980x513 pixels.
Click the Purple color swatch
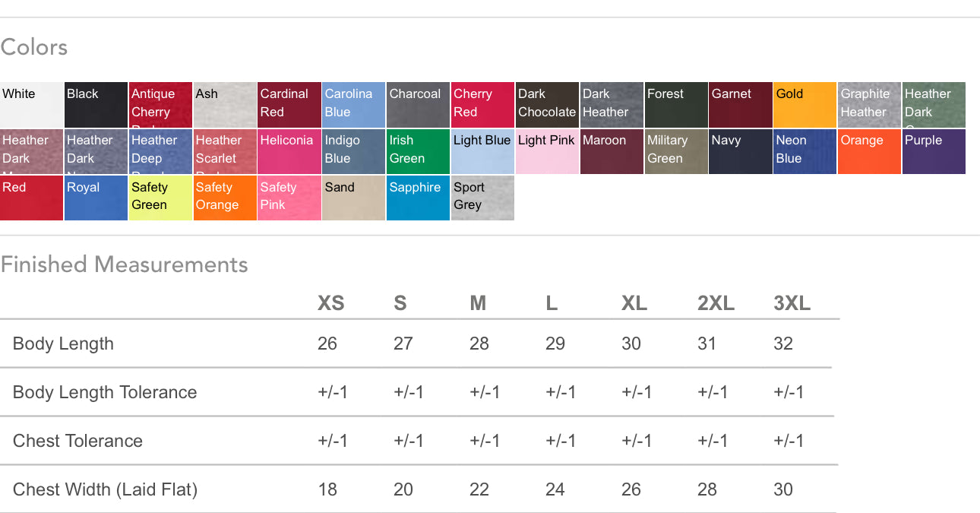point(934,151)
